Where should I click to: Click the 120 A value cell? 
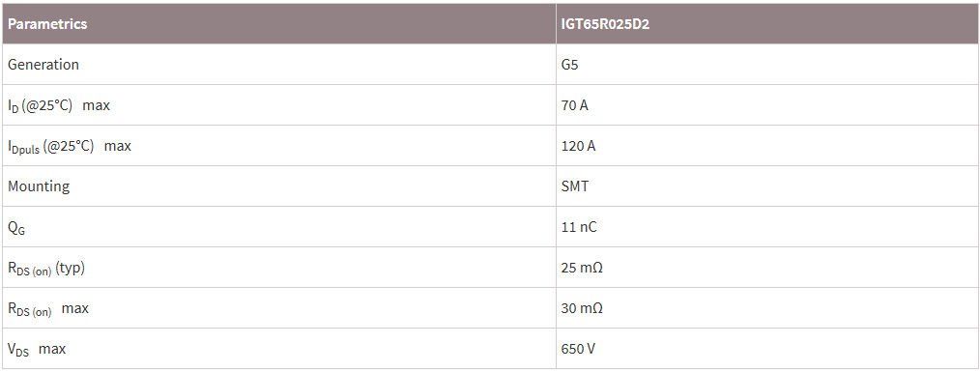(x=579, y=146)
